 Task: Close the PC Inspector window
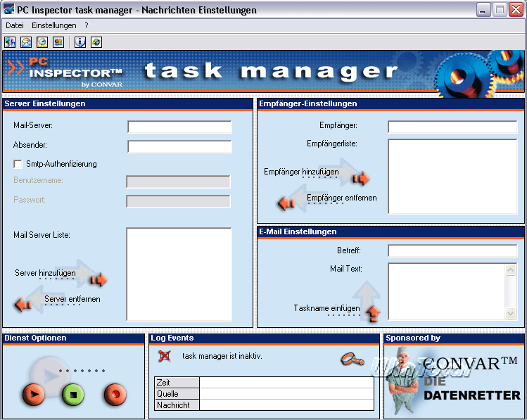pyautogui.click(x=516, y=10)
